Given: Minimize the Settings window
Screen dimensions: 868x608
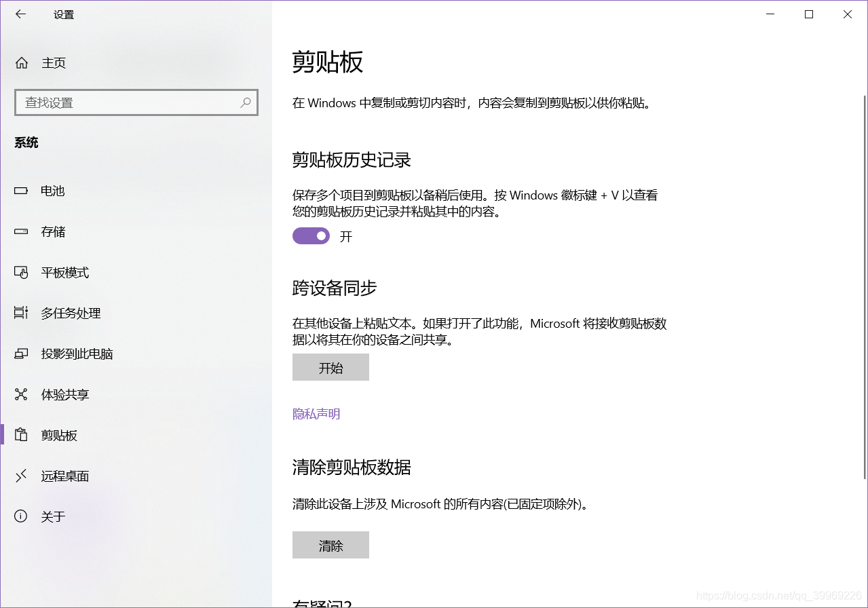Looking at the screenshot, I should pyautogui.click(x=770, y=14).
